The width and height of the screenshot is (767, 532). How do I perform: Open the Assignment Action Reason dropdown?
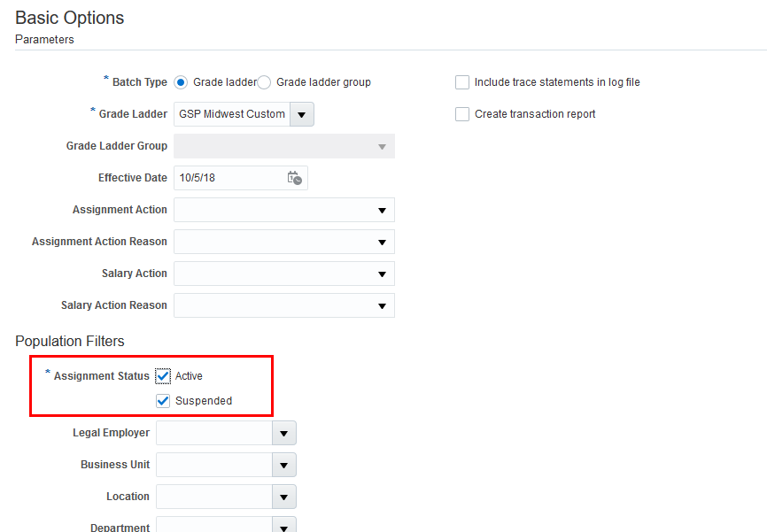(382, 242)
